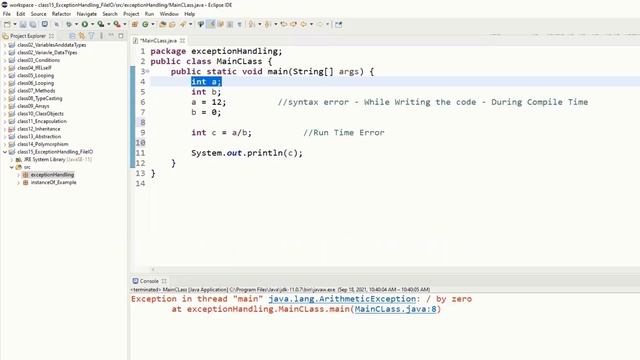Open the Navigate menu

click(x=87, y=14)
